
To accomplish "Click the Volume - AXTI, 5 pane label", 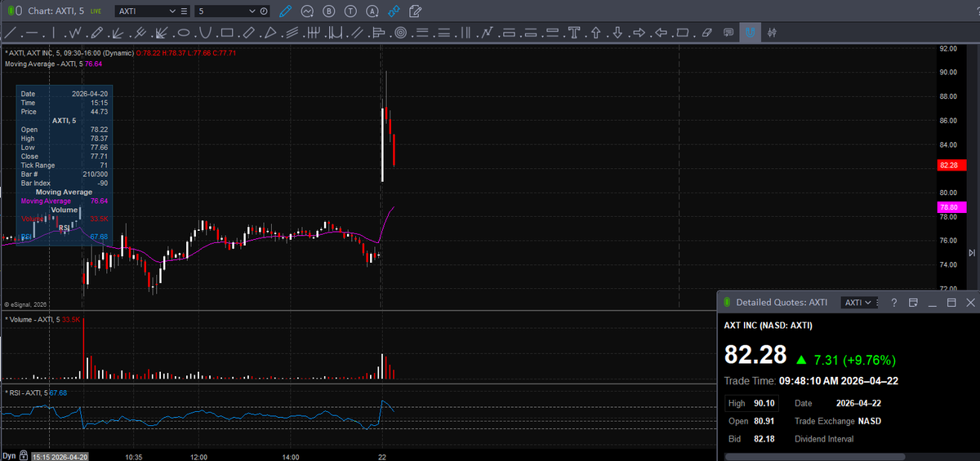I will (x=32, y=319).
